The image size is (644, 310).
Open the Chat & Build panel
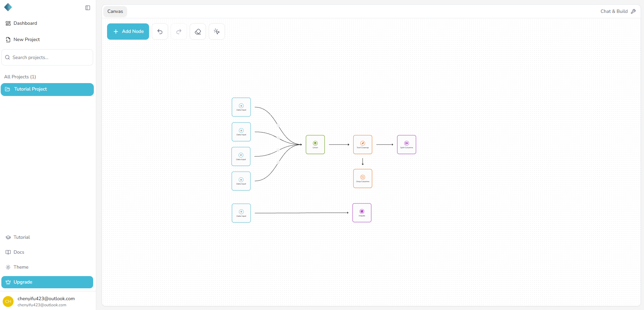(x=617, y=11)
